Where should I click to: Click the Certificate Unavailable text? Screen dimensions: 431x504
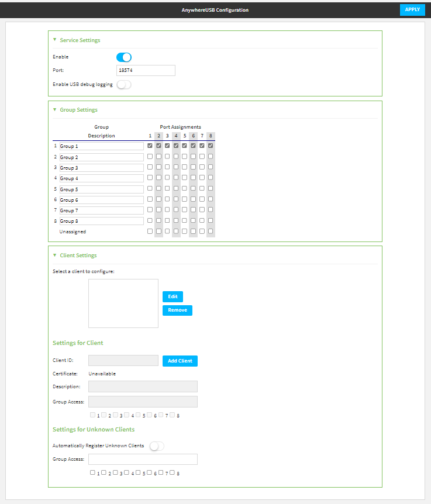pos(102,374)
